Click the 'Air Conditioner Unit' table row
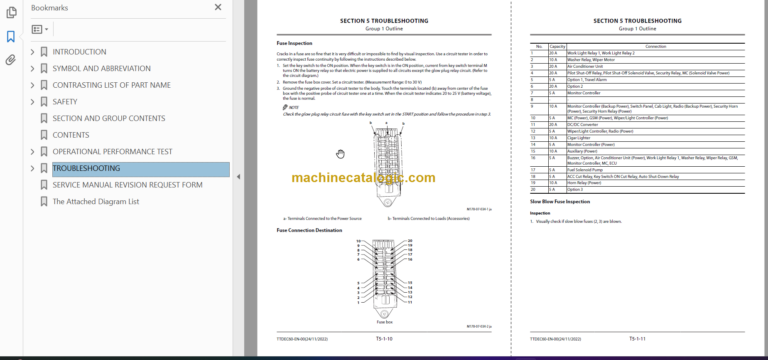The image size is (768, 360). click(x=637, y=66)
